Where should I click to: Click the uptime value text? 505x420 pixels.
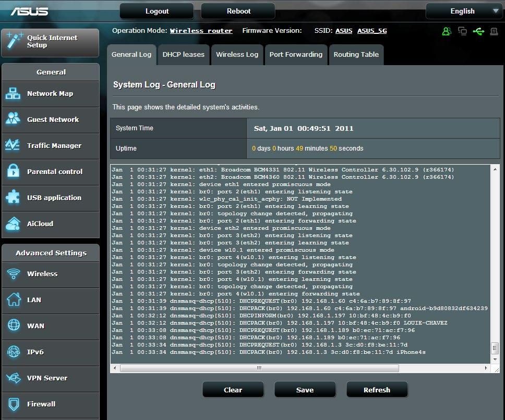308,149
